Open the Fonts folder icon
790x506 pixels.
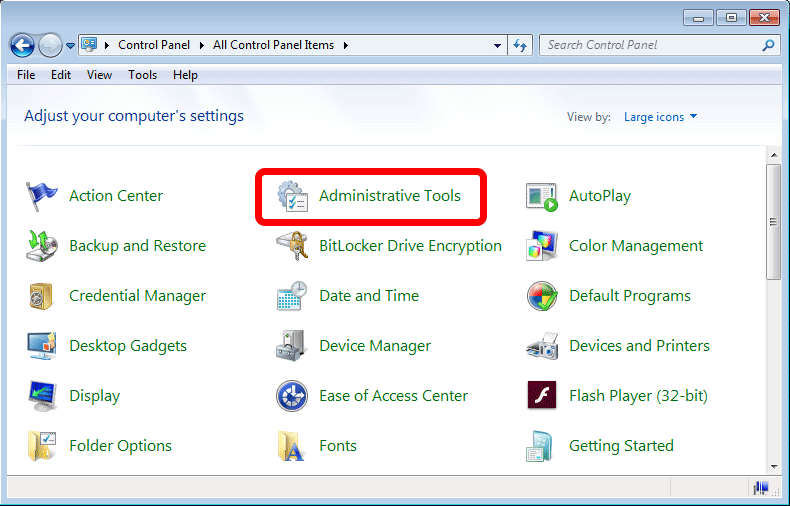coord(291,446)
